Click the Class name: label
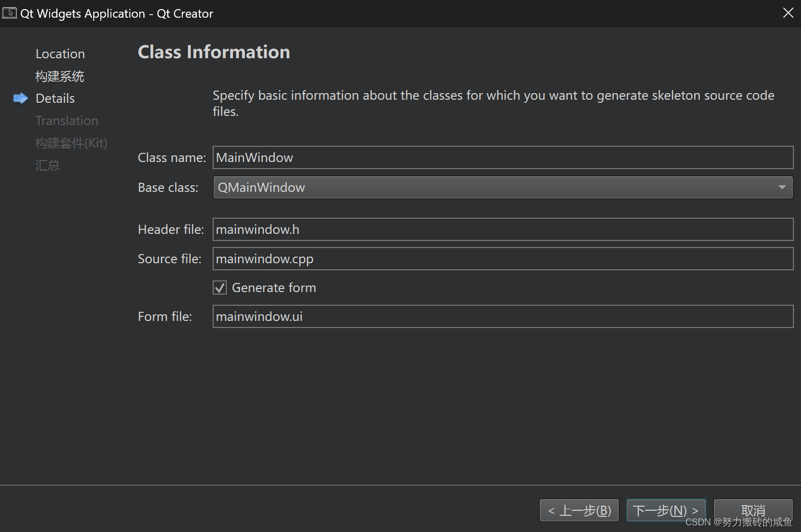Screen dimensions: 801x532 [x=172, y=158]
